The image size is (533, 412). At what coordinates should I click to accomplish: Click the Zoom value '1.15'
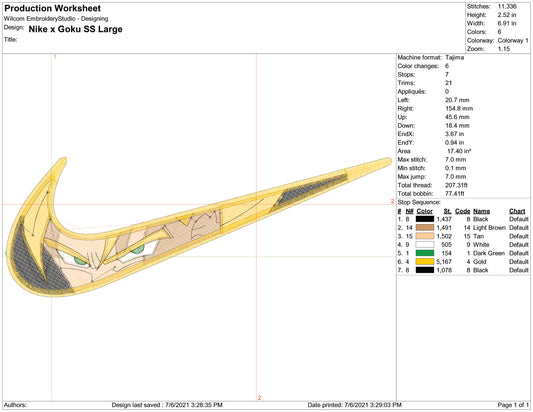[504, 49]
